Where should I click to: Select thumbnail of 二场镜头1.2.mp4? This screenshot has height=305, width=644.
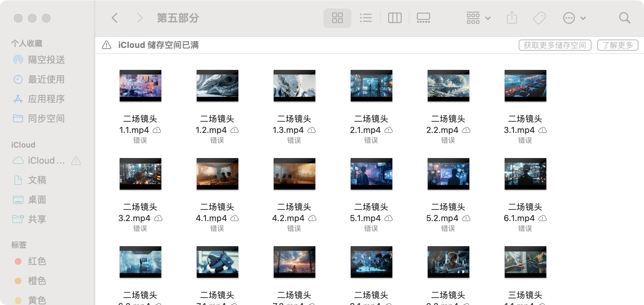[x=217, y=86]
